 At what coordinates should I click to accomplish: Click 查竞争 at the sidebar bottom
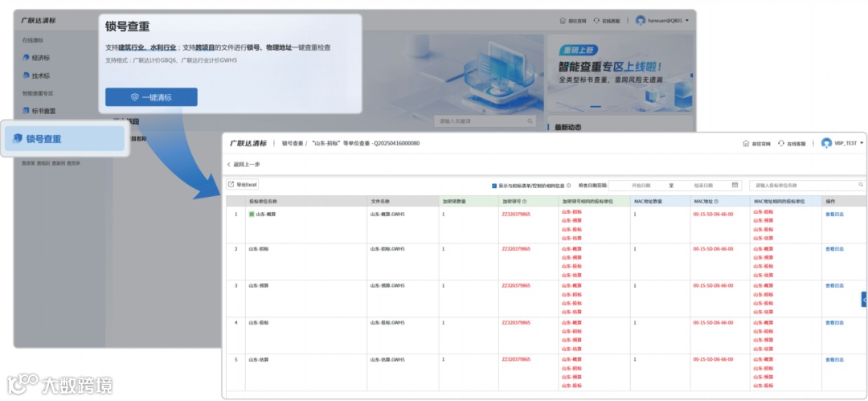tap(74, 163)
